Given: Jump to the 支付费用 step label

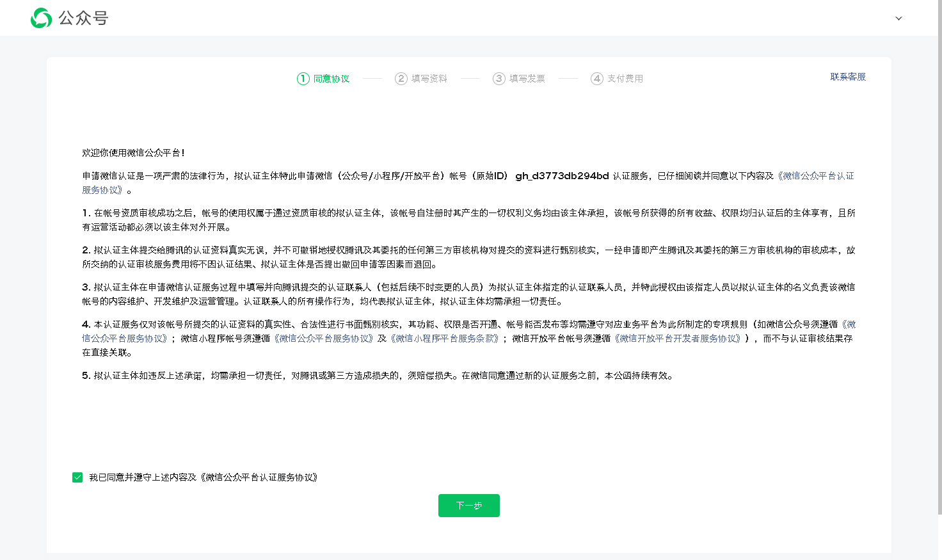Looking at the screenshot, I should (x=625, y=79).
